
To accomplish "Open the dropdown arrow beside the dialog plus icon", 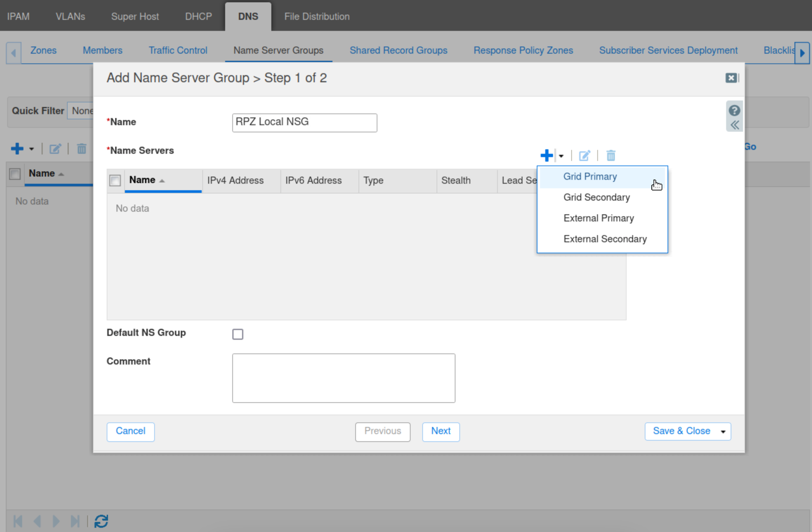I will tap(561, 156).
